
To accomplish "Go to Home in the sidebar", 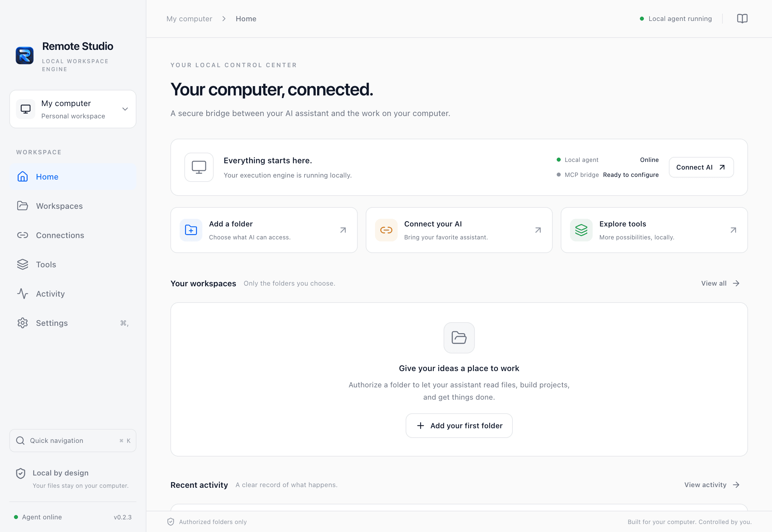I will [73, 177].
